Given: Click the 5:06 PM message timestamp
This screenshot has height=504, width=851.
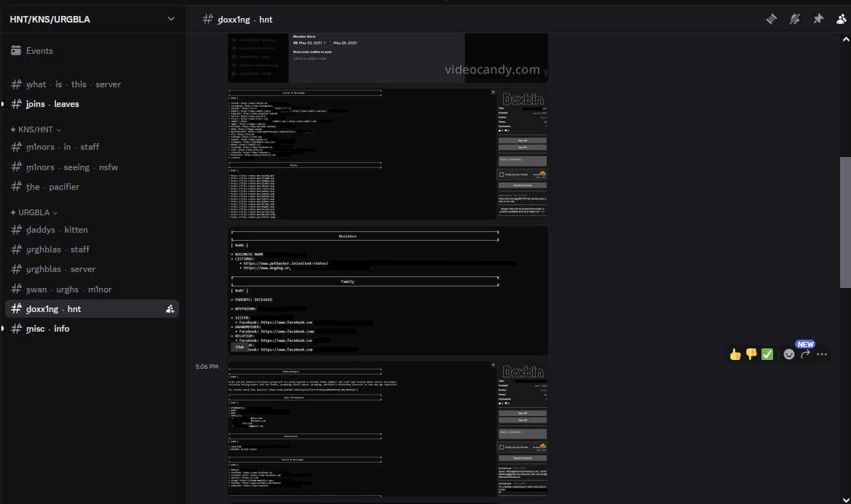Looking at the screenshot, I should click(207, 367).
